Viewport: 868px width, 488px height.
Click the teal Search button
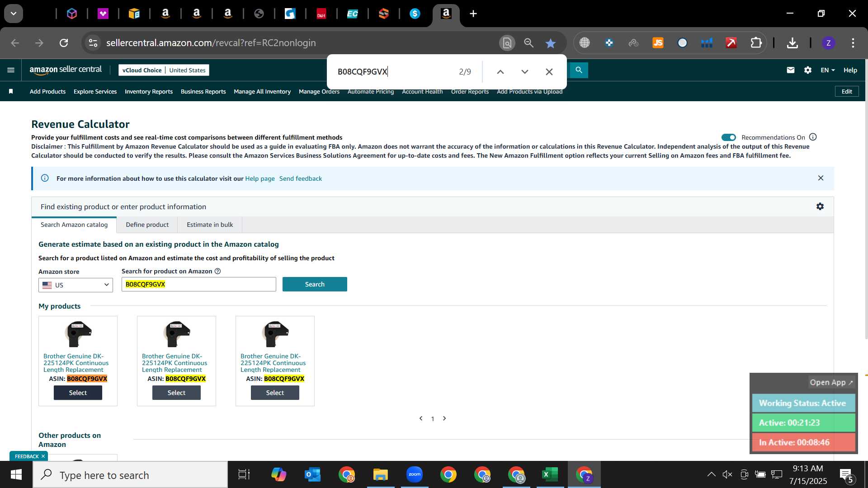click(x=315, y=284)
